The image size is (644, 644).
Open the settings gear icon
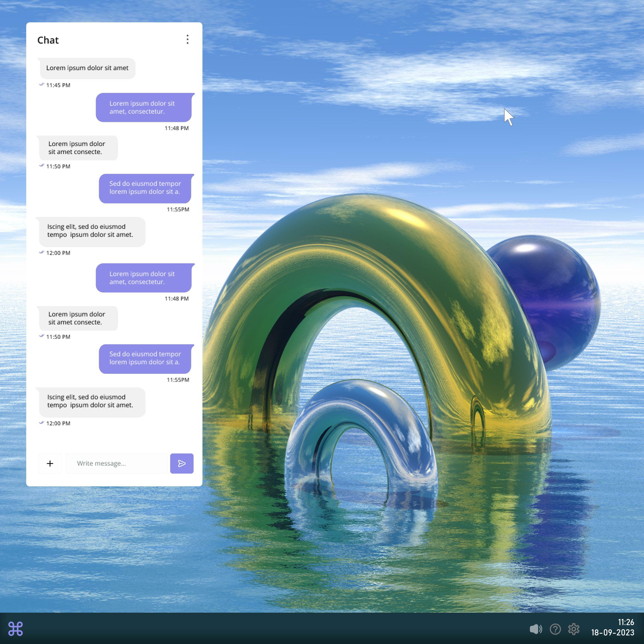point(574,629)
